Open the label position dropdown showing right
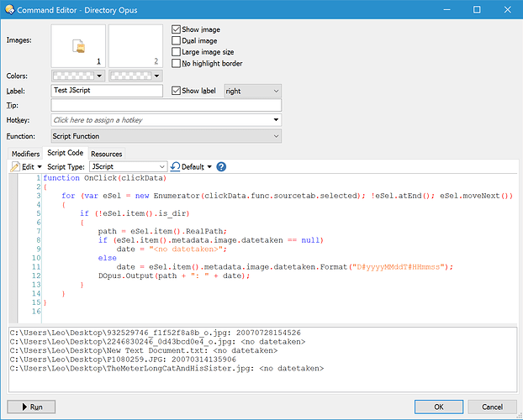This screenshot has width=523, height=420. tap(253, 91)
